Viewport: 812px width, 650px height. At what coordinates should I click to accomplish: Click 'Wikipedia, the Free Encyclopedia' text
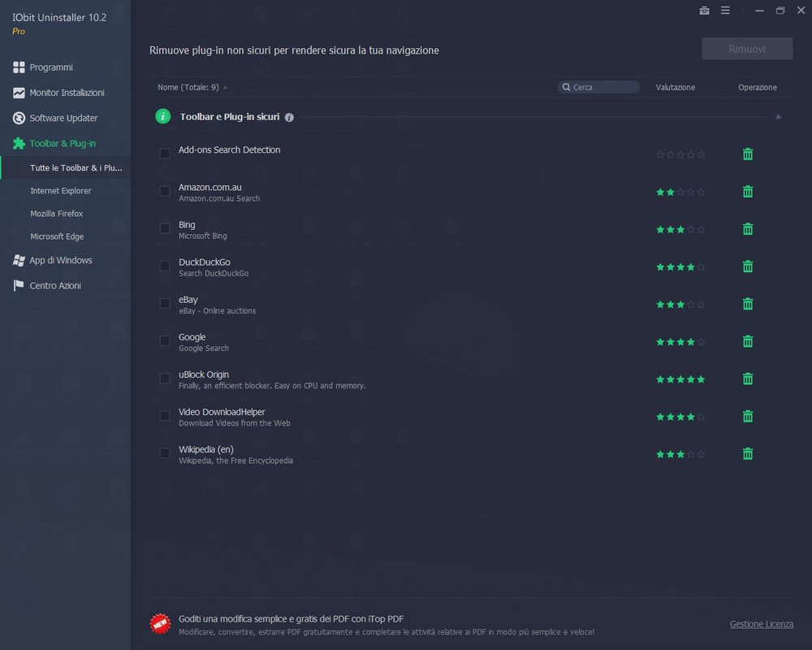pyautogui.click(x=235, y=461)
